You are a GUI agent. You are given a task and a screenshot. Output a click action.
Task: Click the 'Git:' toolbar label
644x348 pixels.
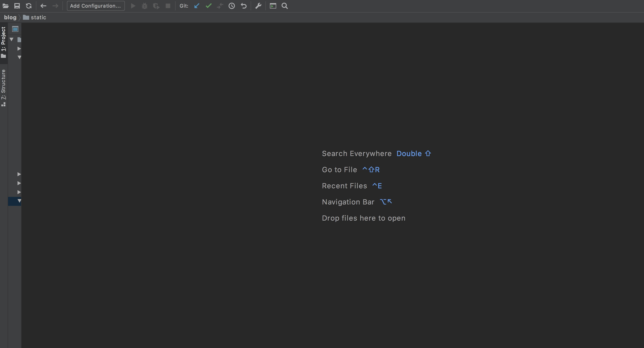[184, 6]
